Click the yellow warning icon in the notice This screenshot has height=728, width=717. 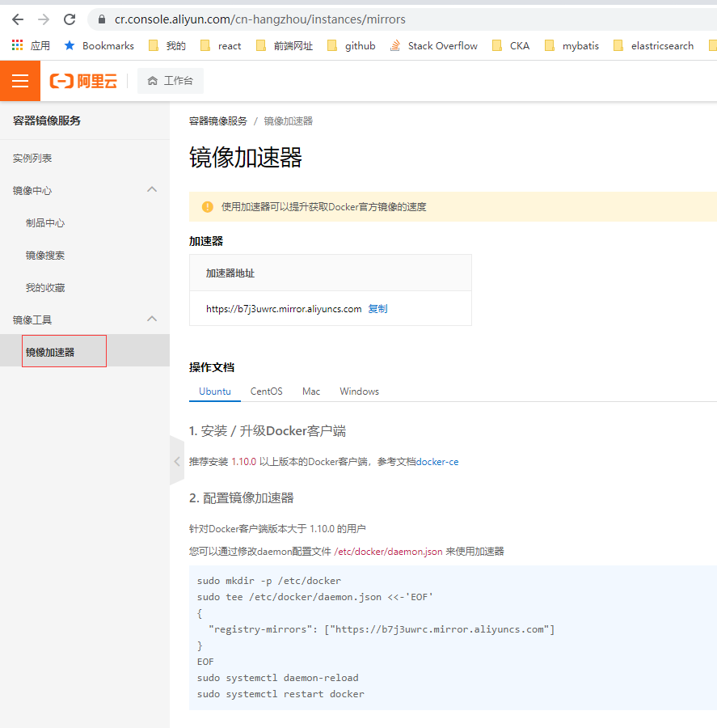(208, 206)
